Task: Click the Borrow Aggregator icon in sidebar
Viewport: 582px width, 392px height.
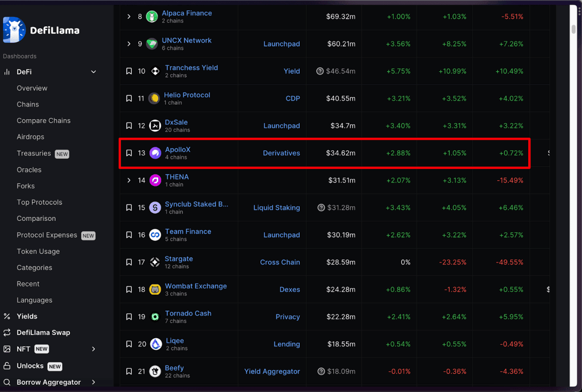Action: click(x=7, y=382)
